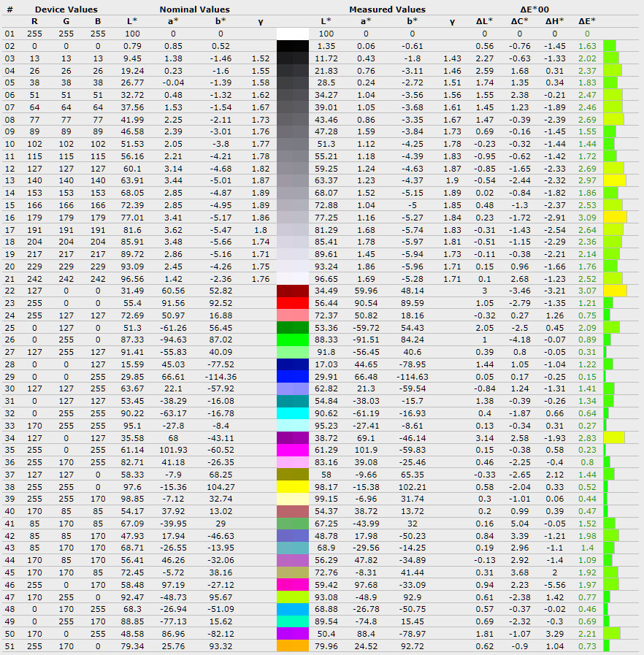Select the cyan color swatch in row 32
This screenshot has width=644, height=655.
click(293, 413)
